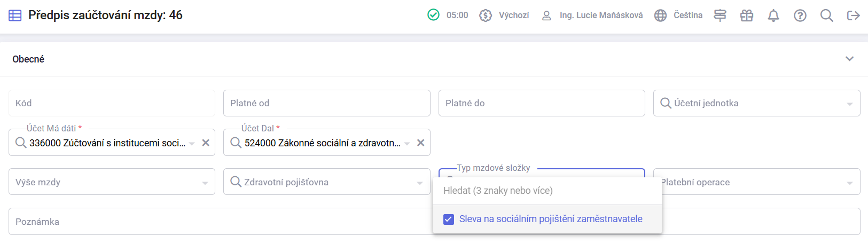Screen dimensions: 868x251
Task: Click the table grid icon beside the page title
Action: [x=15, y=15]
